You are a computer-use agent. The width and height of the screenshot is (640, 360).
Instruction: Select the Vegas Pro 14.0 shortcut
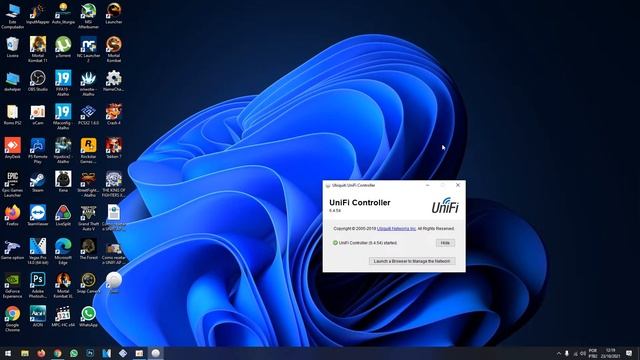[x=38, y=251]
